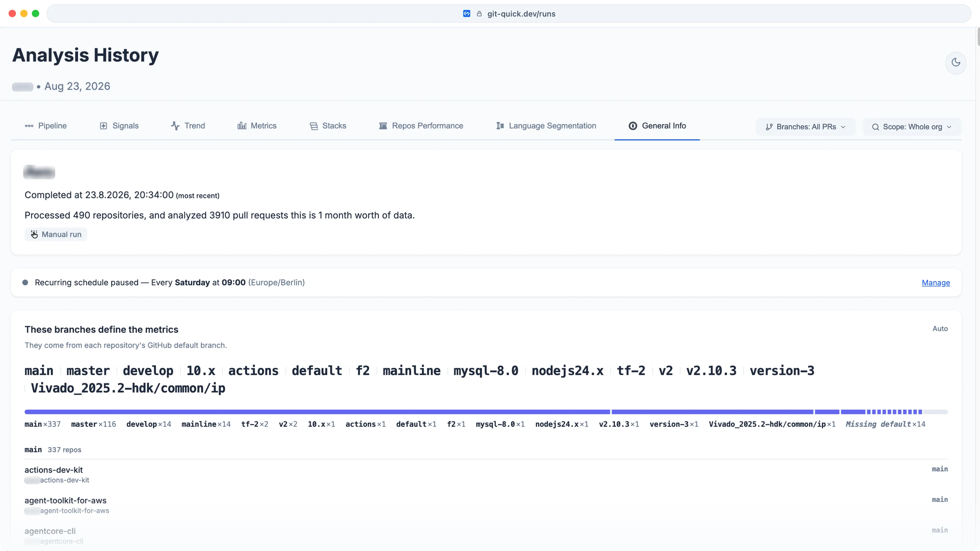Viewport: 980px width, 551px height.
Task: Click the mysql-8.0 branch heading
Action: point(486,371)
